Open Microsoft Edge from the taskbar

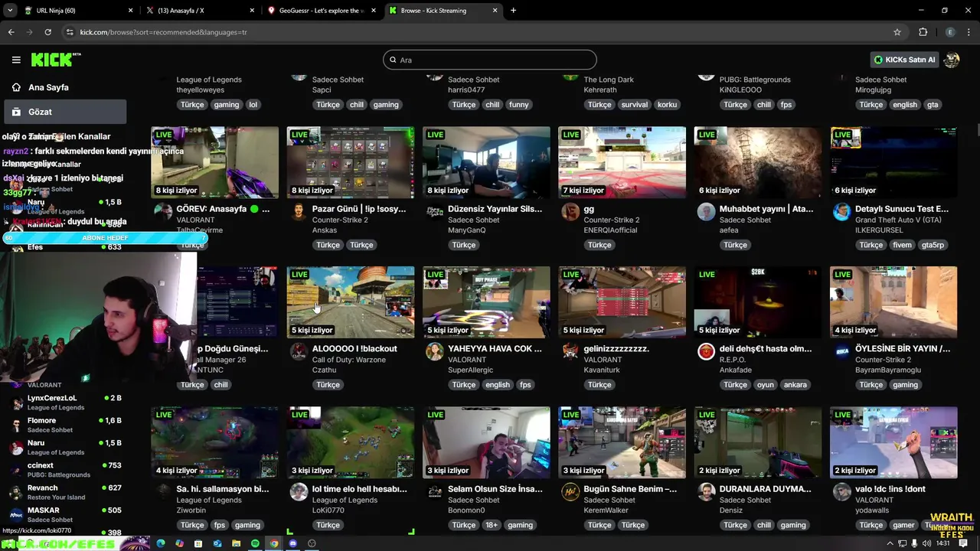click(x=161, y=543)
